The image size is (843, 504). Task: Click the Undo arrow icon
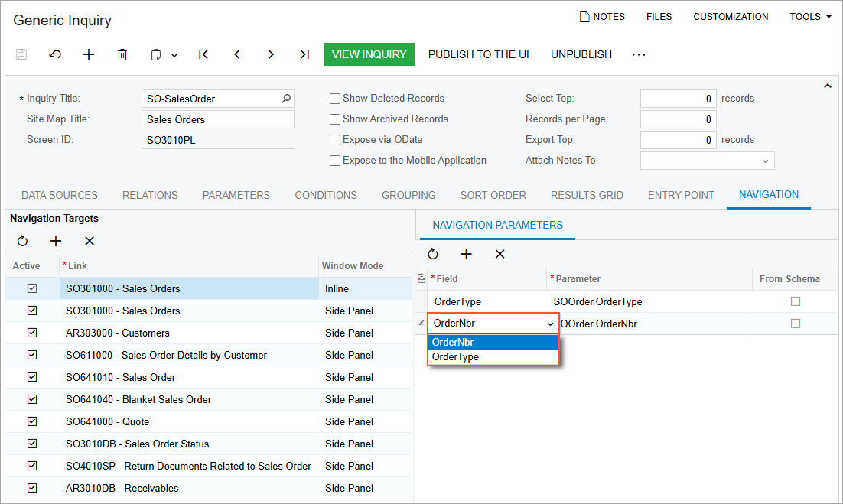(55, 54)
